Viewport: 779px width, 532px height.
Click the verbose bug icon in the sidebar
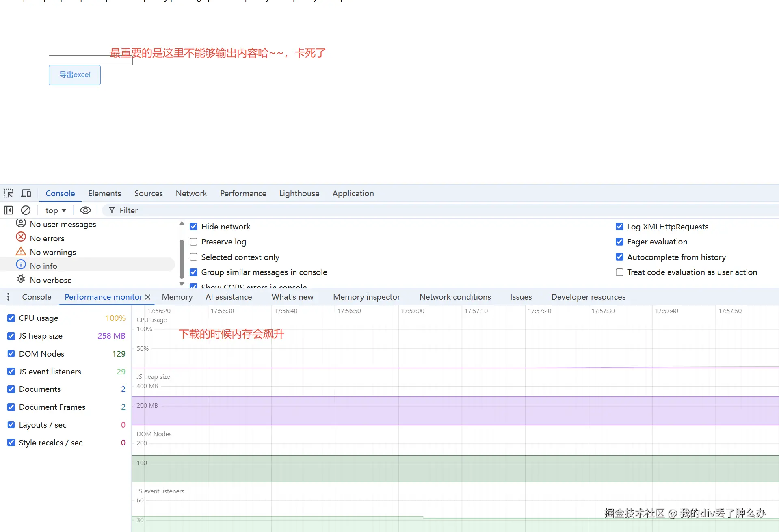tap(21, 279)
